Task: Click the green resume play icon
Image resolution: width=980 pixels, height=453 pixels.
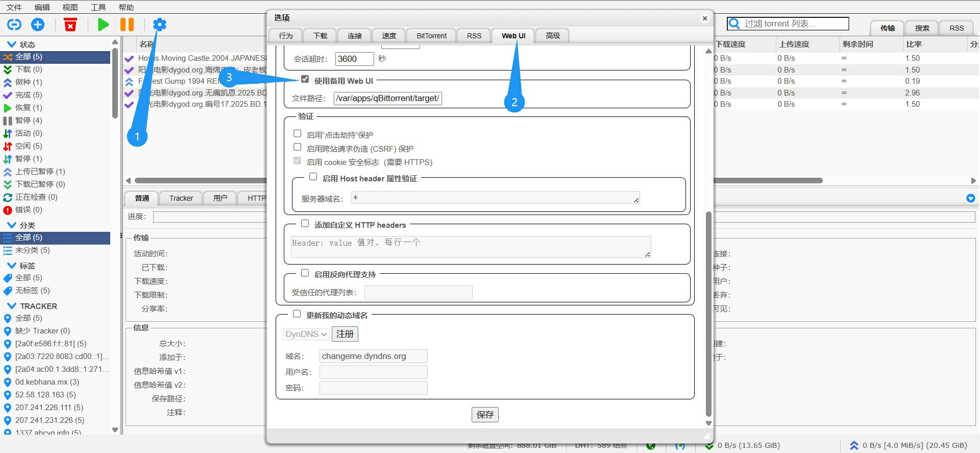Action: click(103, 25)
